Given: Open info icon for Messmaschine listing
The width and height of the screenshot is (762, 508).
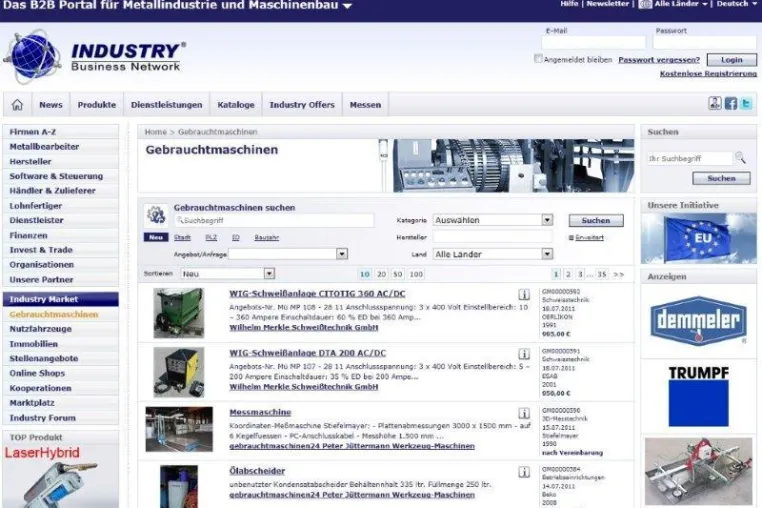Looking at the screenshot, I should point(524,413).
